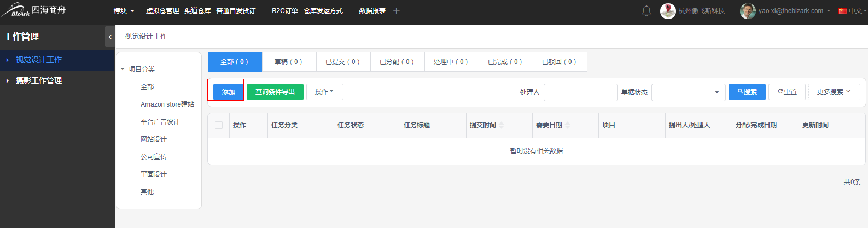
Task: Click the 处理人 input field
Action: pos(581,92)
